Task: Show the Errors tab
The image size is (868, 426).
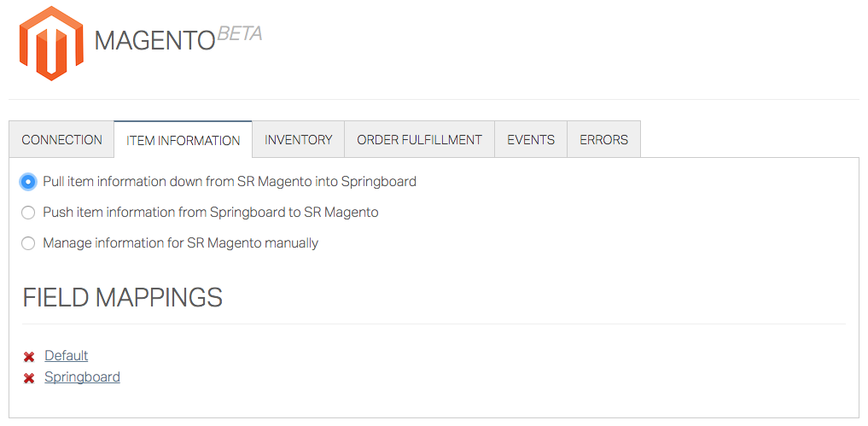Action: 604,140
